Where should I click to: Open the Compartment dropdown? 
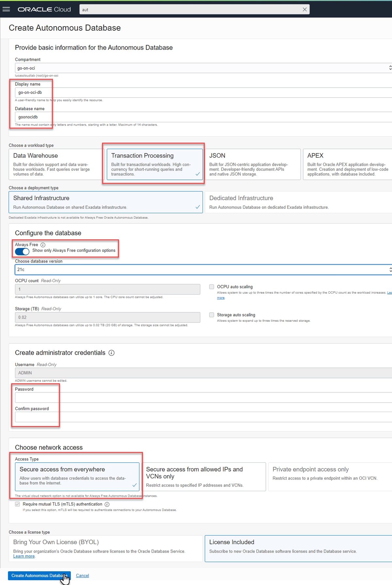point(204,68)
